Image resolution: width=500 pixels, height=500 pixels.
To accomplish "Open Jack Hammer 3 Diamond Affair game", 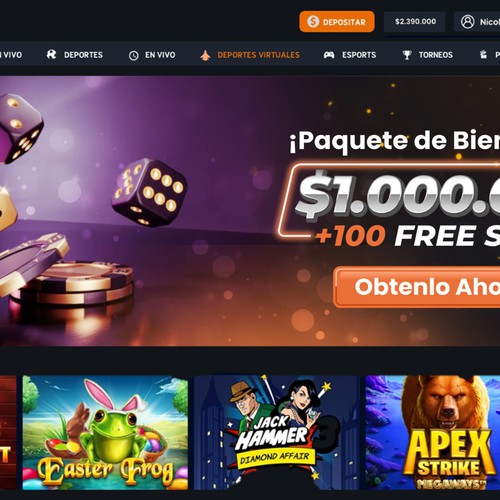I will click(x=277, y=433).
